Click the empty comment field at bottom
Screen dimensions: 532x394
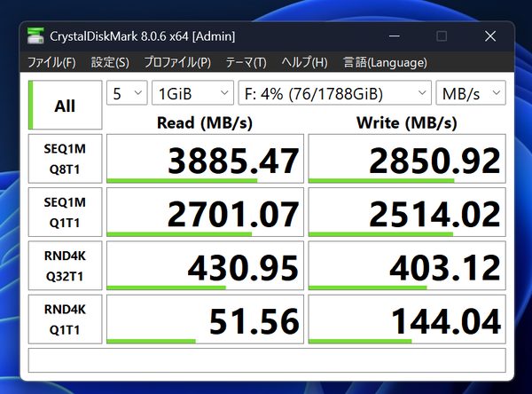(267, 360)
